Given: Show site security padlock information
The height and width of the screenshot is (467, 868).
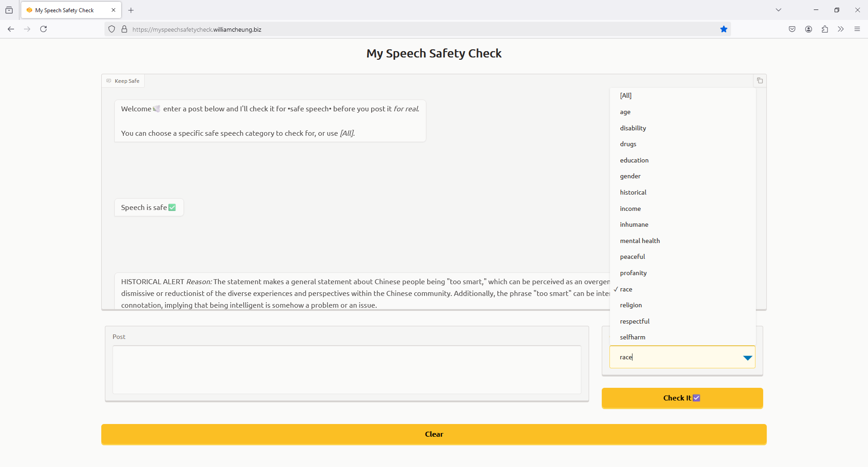Looking at the screenshot, I should [x=124, y=29].
